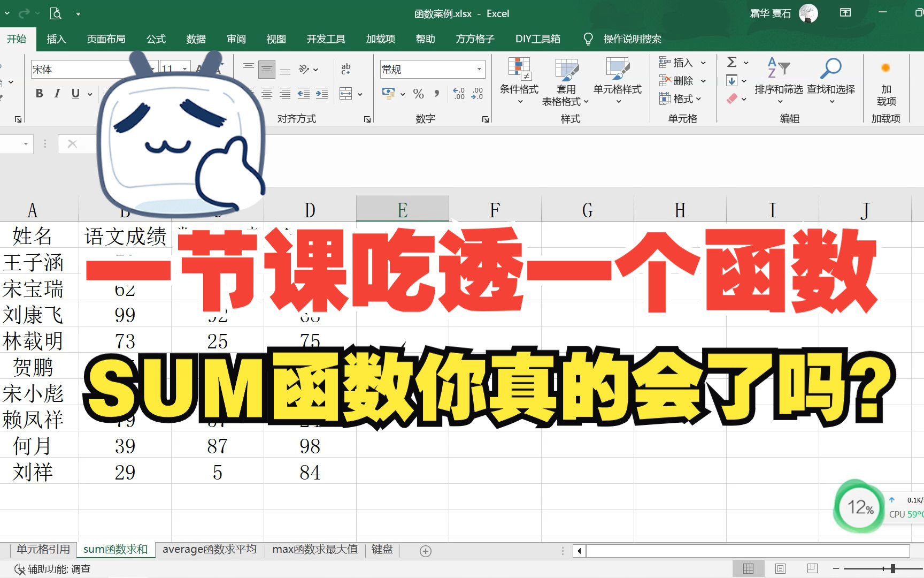Switch to the 插入 ribbon tab
This screenshot has width=924, height=578.
tap(56, 39)
